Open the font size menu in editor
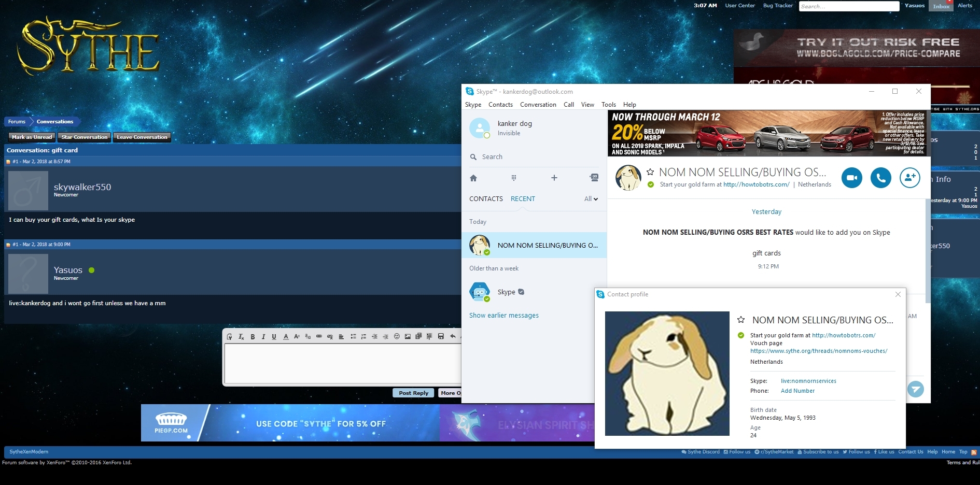The width and height of the screenshot is (980, 485). 297,337
